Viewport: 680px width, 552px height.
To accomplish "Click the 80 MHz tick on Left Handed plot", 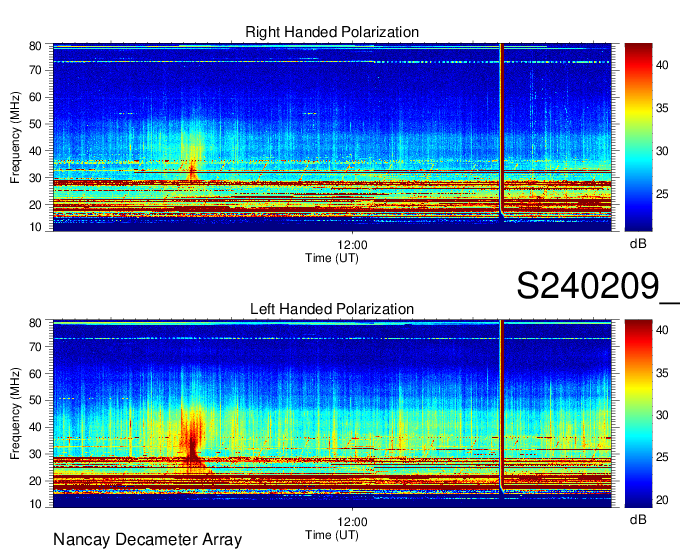I will coord(35,323).
